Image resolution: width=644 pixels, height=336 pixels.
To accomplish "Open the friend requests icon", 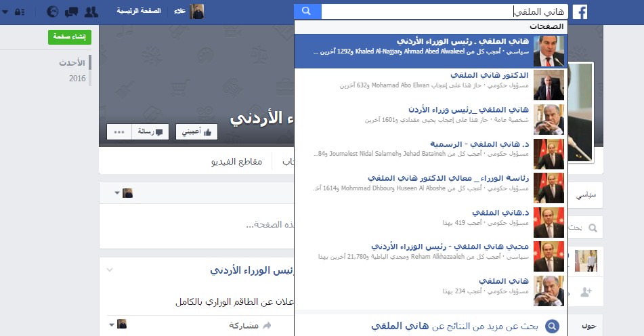I will pyautogui.click(x=91, y=12).
